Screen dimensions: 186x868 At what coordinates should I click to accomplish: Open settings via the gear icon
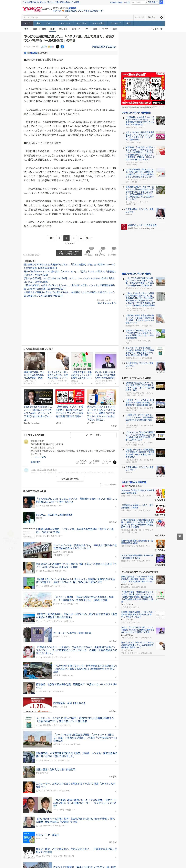point(161,18)
